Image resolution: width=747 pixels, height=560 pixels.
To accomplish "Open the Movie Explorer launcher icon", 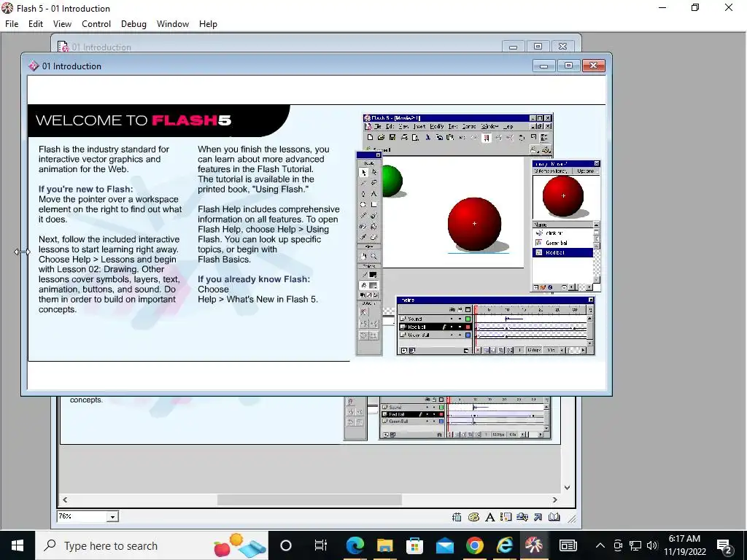I will 522,517.
